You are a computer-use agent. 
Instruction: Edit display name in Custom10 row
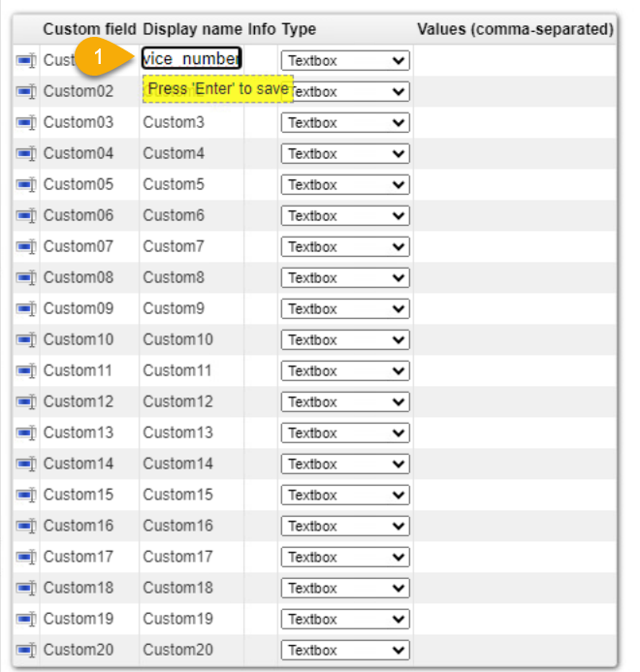pos(177,339)
